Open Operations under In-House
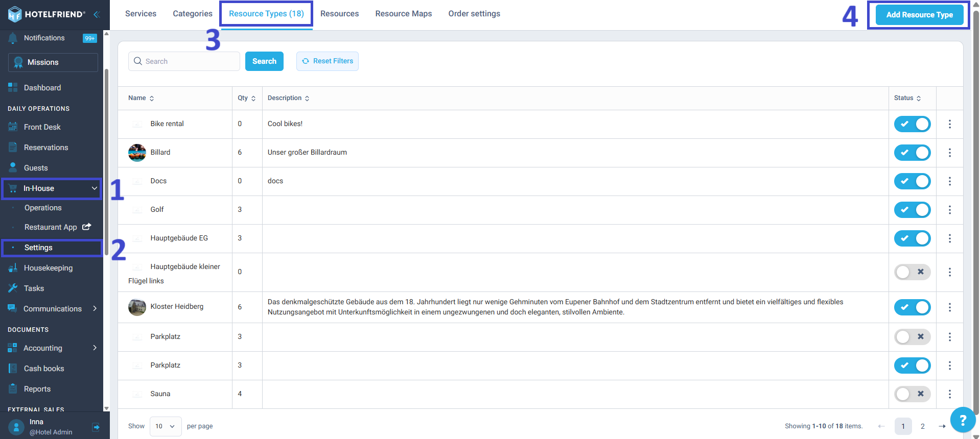Screen dimensions: 980x439 [43, 208]
